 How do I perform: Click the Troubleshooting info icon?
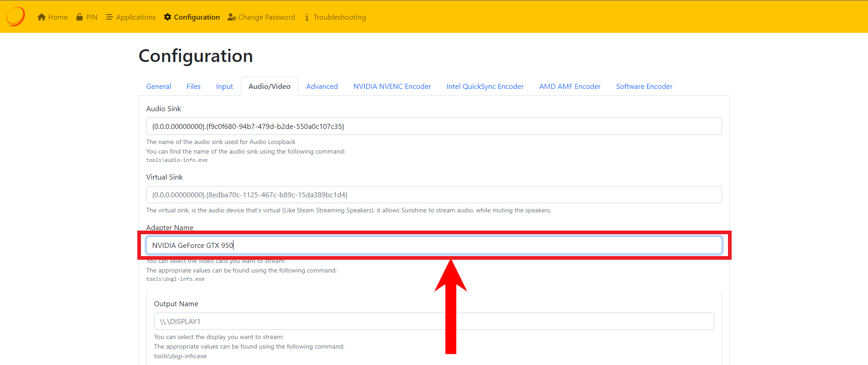tap(307, 17)
